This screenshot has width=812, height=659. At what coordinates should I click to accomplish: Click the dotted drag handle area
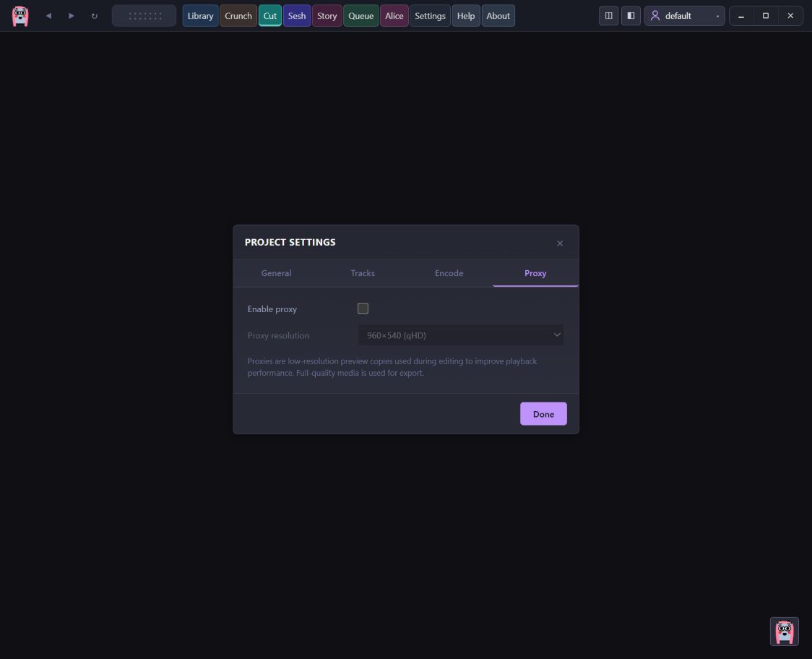pos(144,16)
